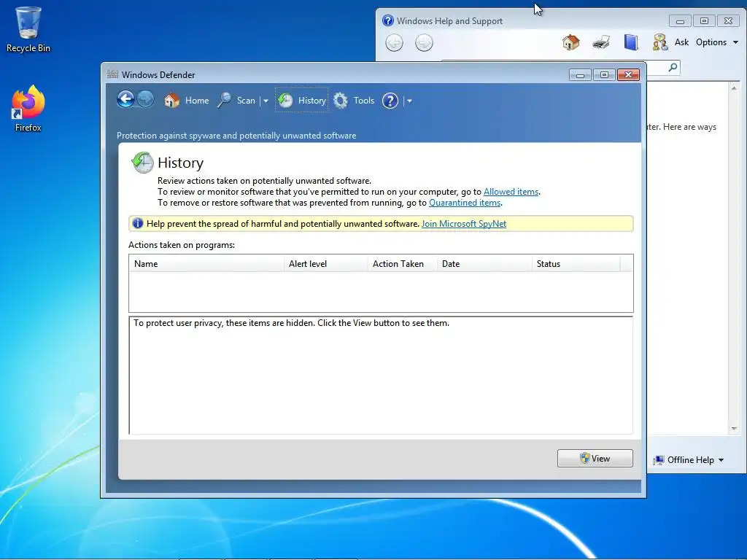Select the Firefox desktop shortcut

pos(28,109)
